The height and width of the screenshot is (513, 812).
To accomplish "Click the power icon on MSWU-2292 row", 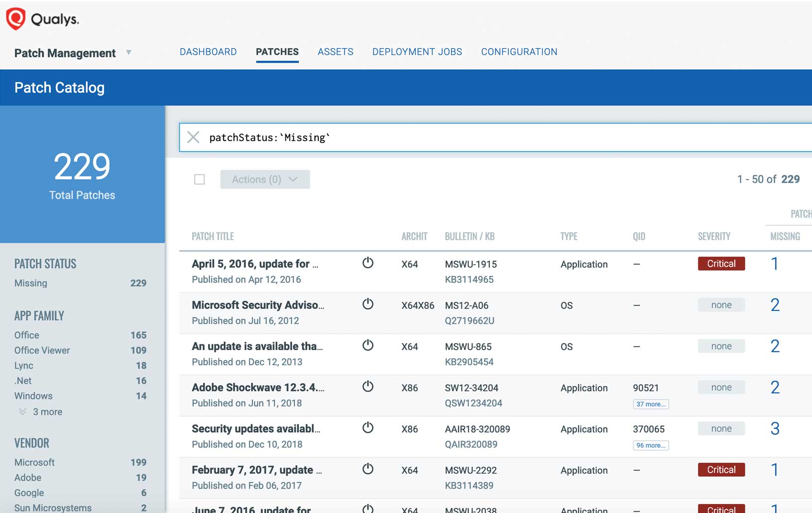I will [x=369, y=469].
